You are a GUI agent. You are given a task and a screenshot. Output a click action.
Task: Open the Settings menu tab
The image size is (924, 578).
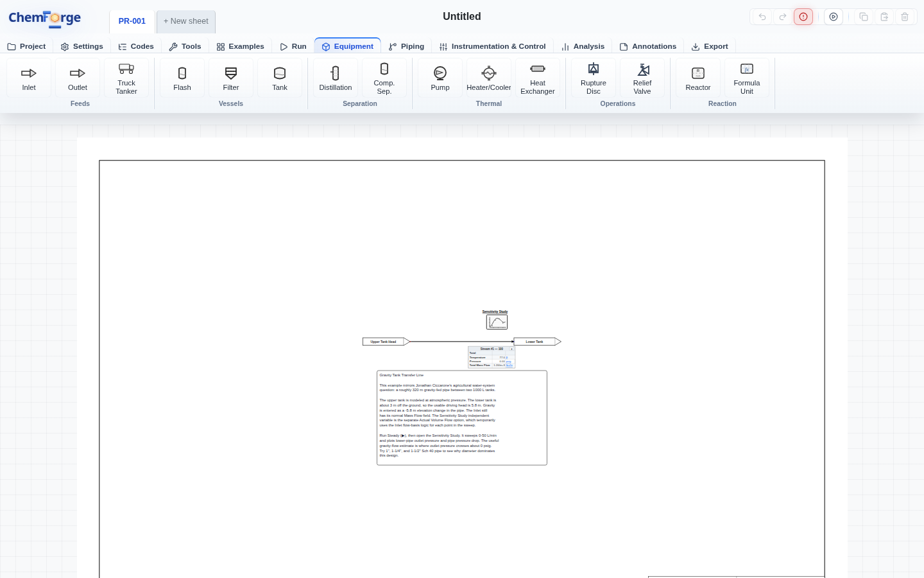click(81, 46)
